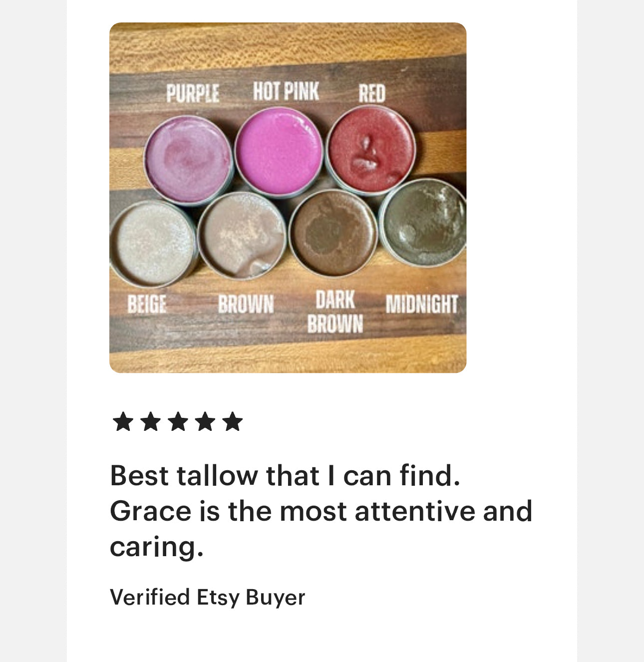
Task: Click the first rating star
Action: [x=123, y=422]
